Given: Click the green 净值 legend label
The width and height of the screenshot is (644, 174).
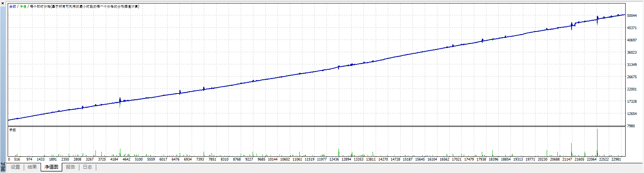Looking at the screenshot, I should pyautogui.click(x=23, y=7).
